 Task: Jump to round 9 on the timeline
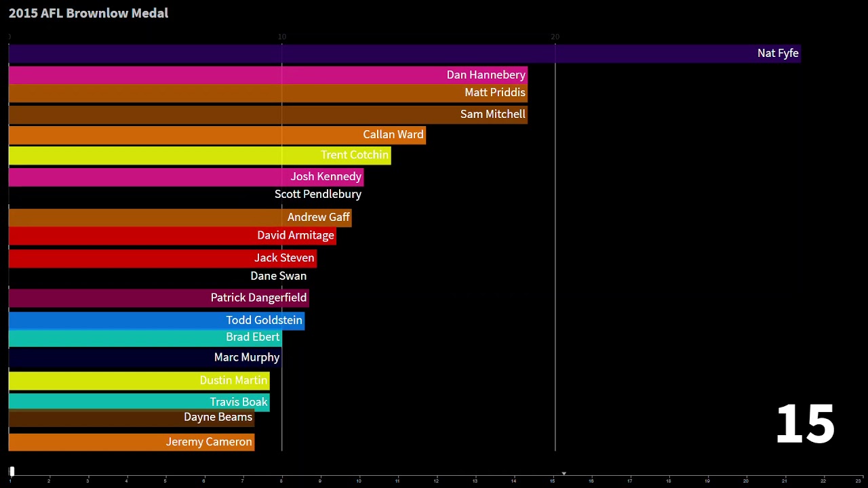[x=320, y=481]
